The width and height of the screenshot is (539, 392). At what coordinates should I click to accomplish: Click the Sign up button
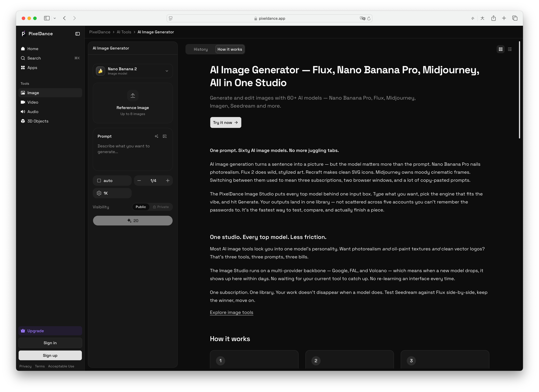[x=50, y=355]
